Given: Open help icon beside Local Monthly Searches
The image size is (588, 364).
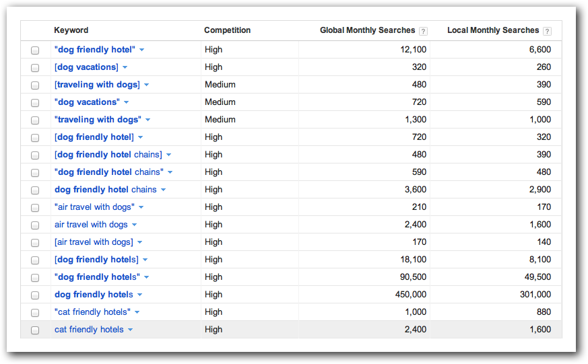Looking at the screenshot, I should pos(547,31).
